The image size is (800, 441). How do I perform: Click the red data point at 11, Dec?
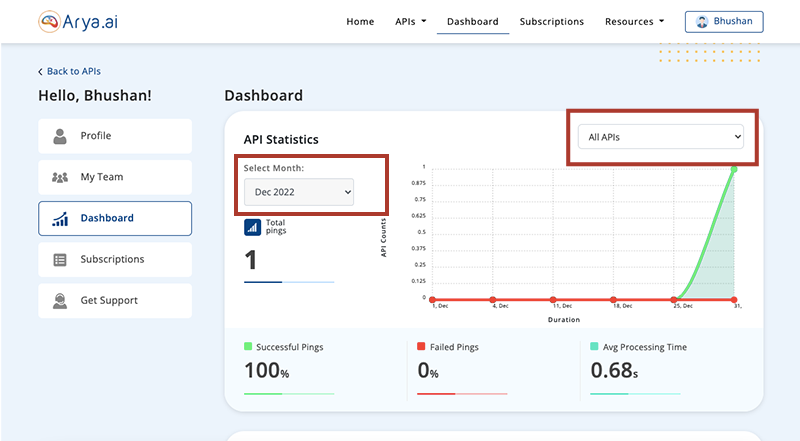553,300
